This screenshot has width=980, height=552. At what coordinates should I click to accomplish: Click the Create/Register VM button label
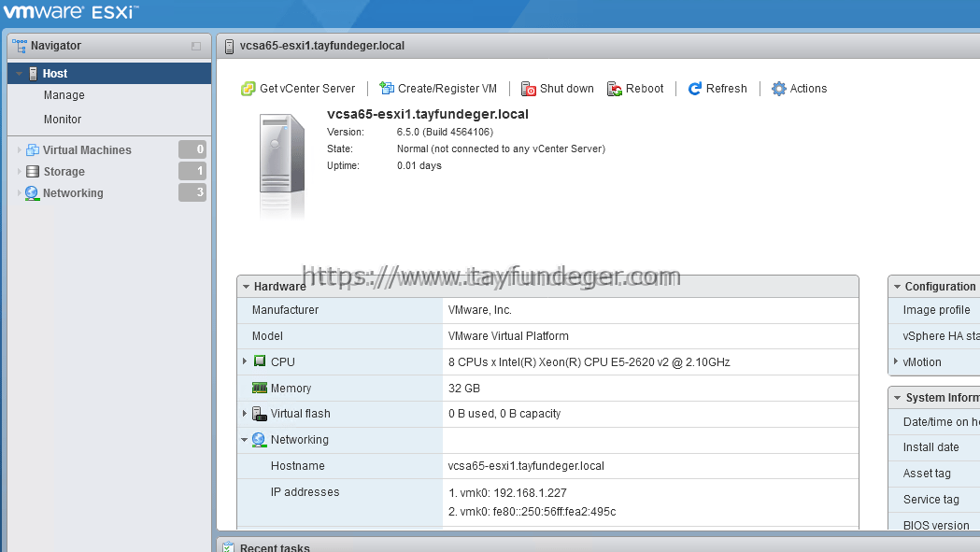[x=447, y=89]
